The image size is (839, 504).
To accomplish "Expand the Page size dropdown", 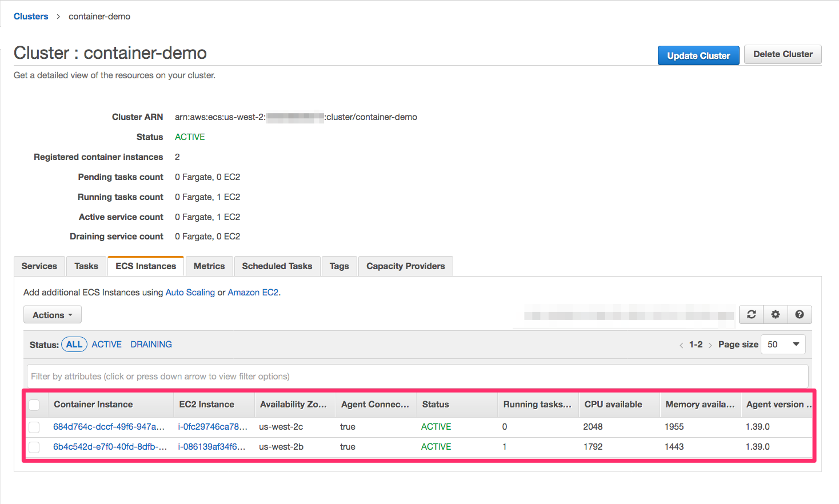I will [x=783, y=345].
